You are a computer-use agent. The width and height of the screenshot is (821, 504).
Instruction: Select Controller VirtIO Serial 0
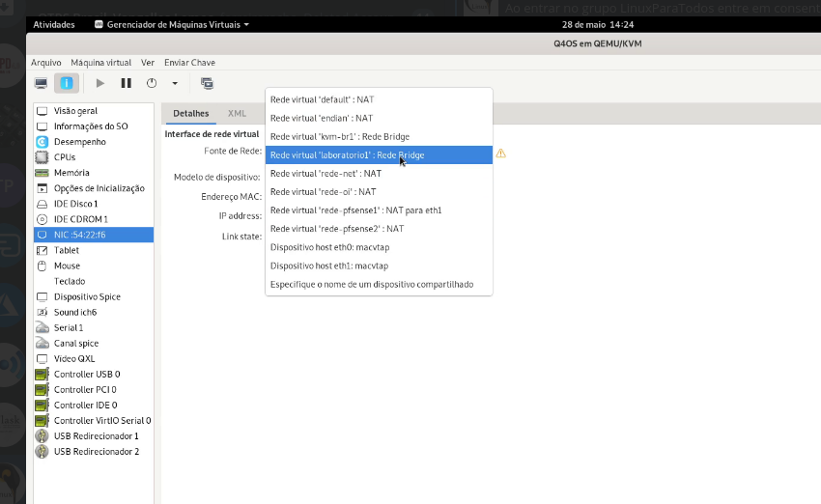click(x=94, y=421)
